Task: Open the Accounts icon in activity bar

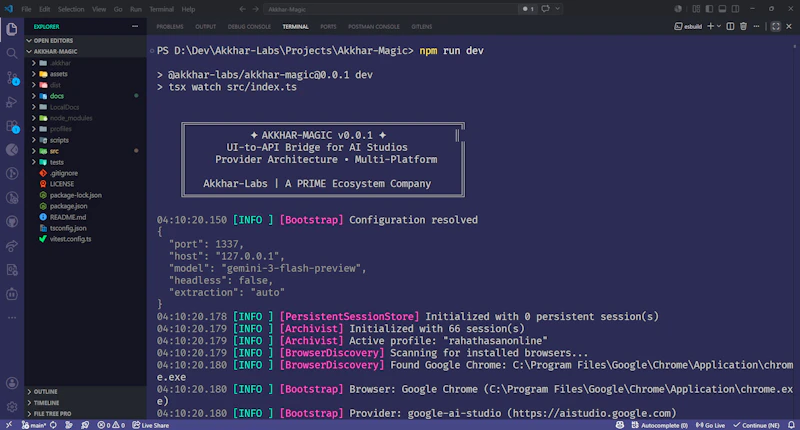Action: pyautogui.click(x=12, y=383)
